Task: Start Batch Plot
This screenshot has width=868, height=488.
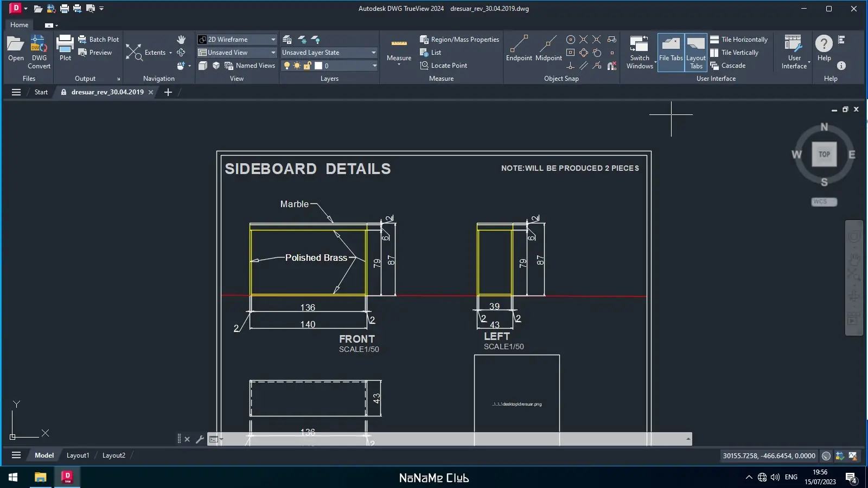Action: coord(98,40)
